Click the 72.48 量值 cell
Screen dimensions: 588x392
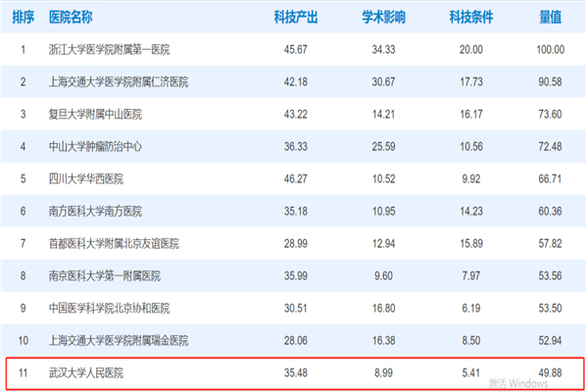(550, 146)
